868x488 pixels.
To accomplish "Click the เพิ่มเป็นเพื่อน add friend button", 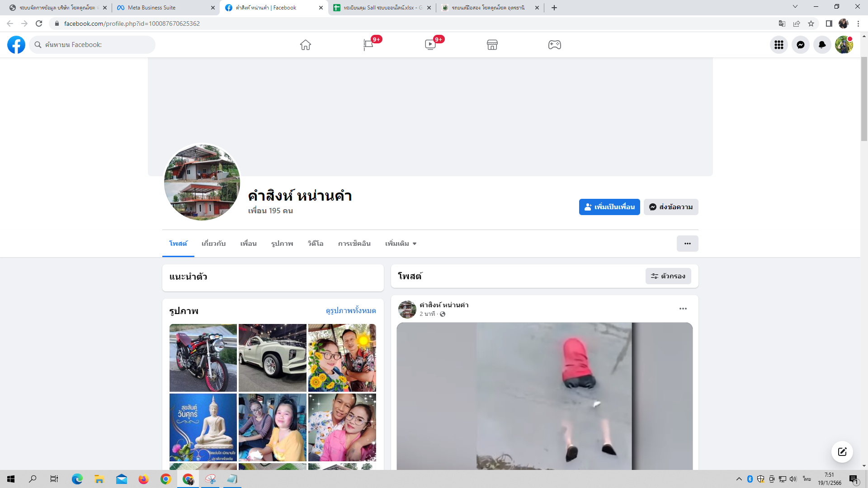I will 609,207.
